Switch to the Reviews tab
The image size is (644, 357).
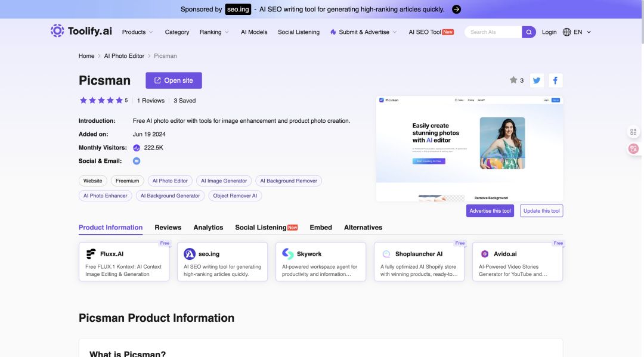coord(168,227)
